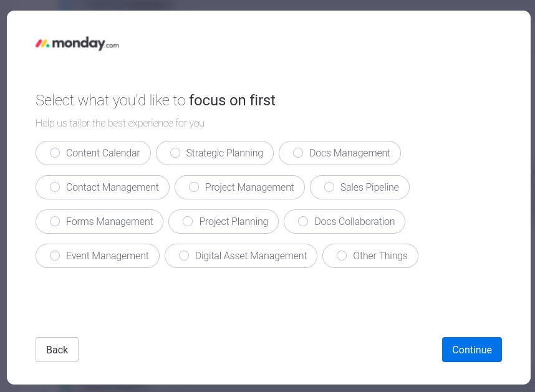Select the Content Calendar option

click(x=93, y=153)
